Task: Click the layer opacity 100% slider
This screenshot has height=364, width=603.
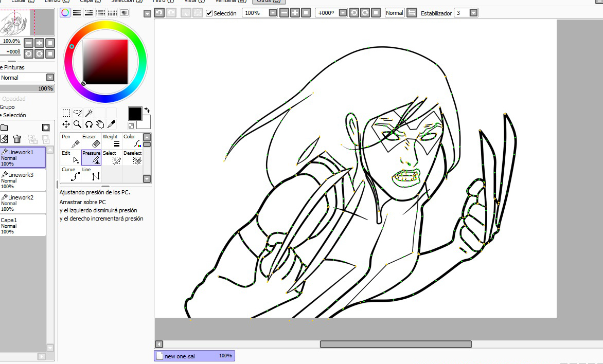Action: [27, 88]
